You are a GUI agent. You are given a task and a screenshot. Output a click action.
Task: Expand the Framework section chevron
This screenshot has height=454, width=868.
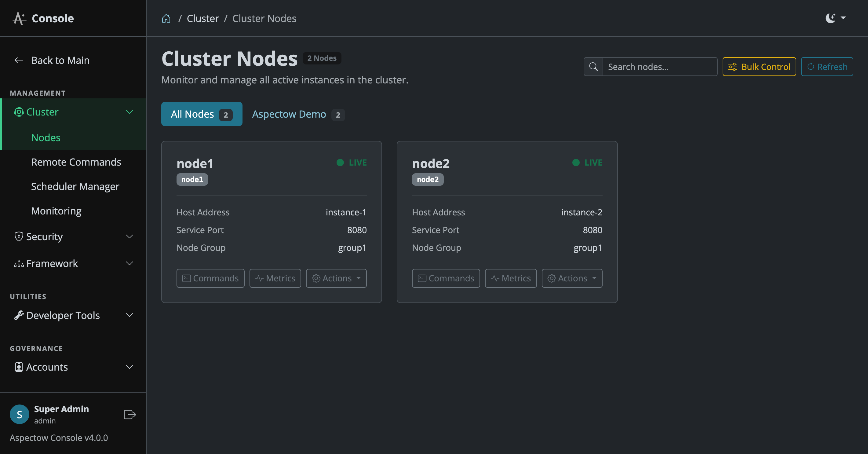pos(129,264)
